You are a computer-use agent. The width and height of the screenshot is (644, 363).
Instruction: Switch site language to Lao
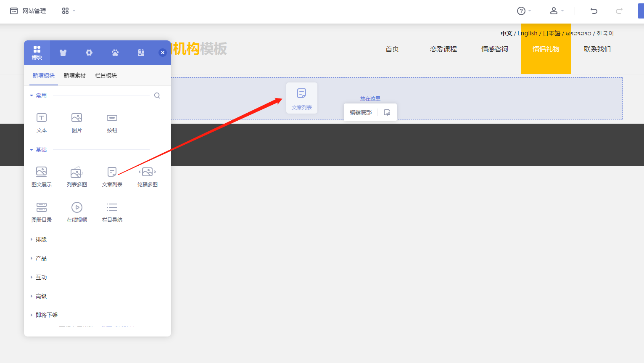click(578, 33)
